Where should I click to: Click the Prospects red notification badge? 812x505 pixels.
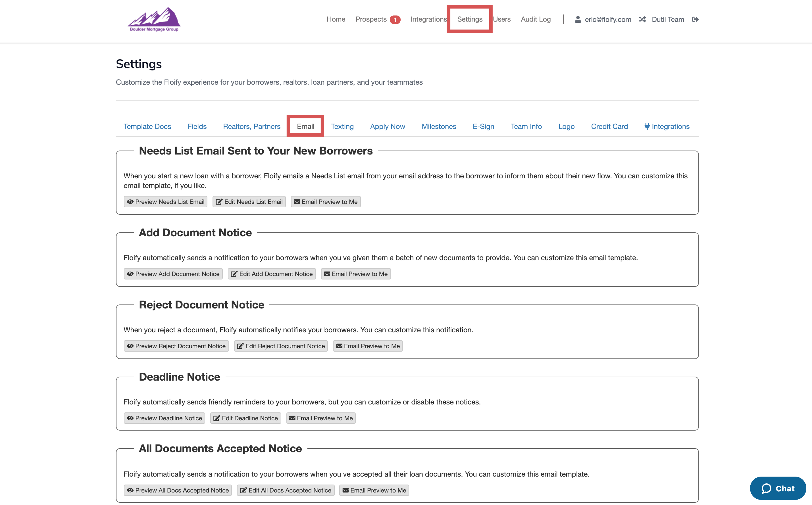395,20
